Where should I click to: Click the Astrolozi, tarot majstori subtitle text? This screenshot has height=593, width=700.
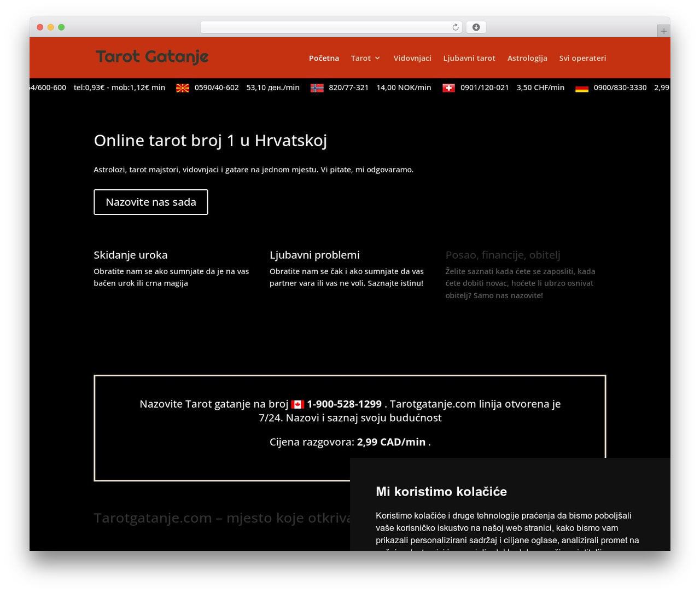pyautogui.click(x=253, y=170)
